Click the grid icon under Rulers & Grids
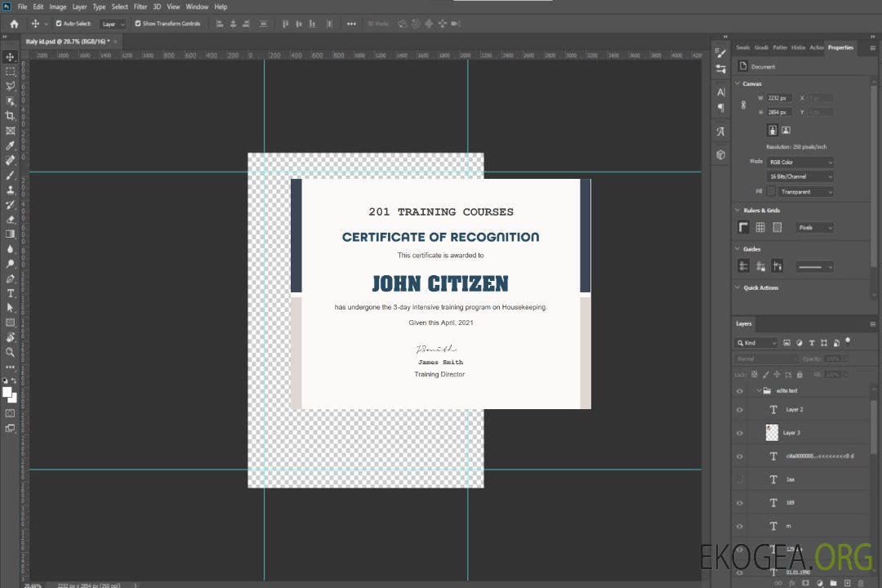Screen dimensions: 882x588 [x=760, y=228]
